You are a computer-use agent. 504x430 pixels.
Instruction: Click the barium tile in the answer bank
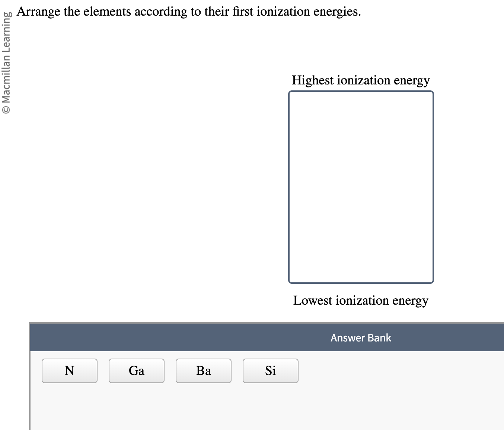point(203,370)
